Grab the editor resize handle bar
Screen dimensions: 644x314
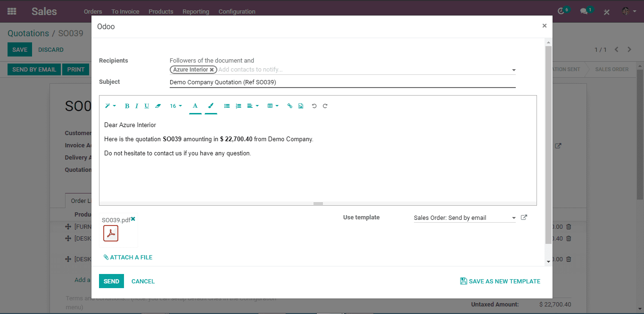(x=318, y=203)
